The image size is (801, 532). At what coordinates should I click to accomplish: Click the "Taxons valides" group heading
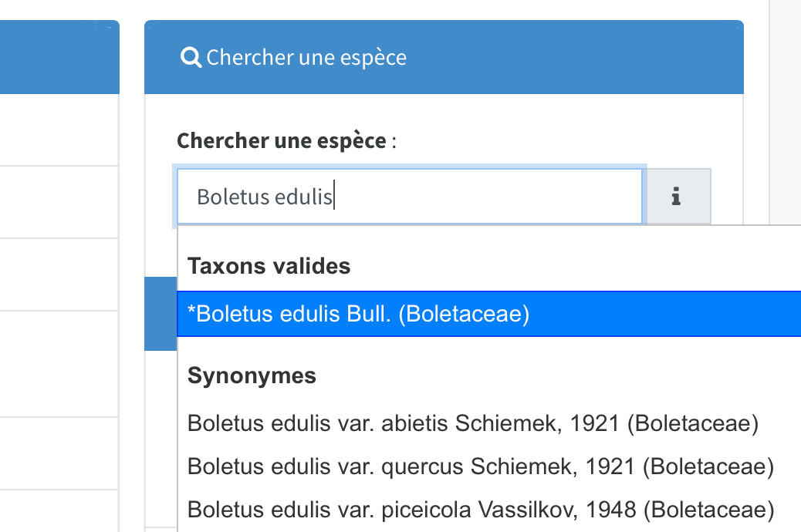(x=269, y=267)
